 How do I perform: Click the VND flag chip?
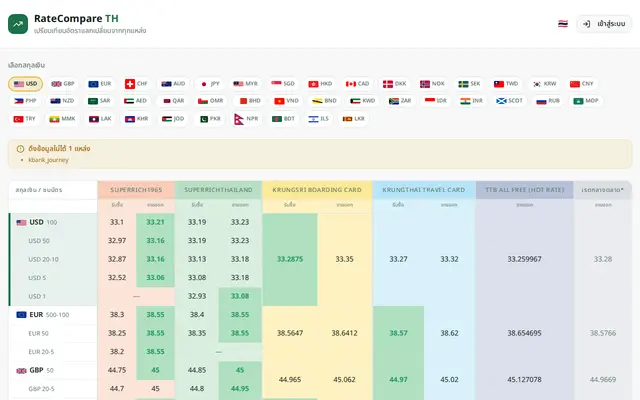(286, 101)
